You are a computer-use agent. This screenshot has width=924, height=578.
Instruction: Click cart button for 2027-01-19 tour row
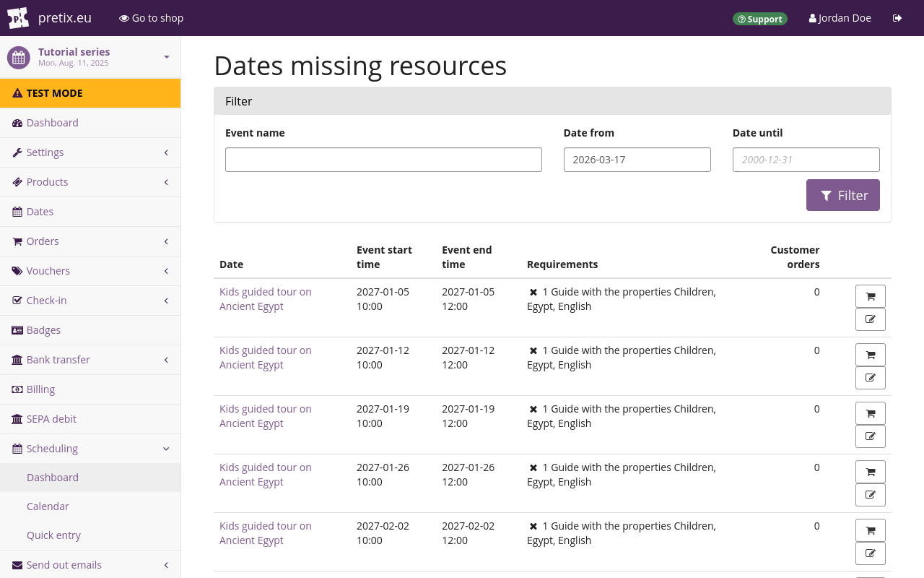871,413
